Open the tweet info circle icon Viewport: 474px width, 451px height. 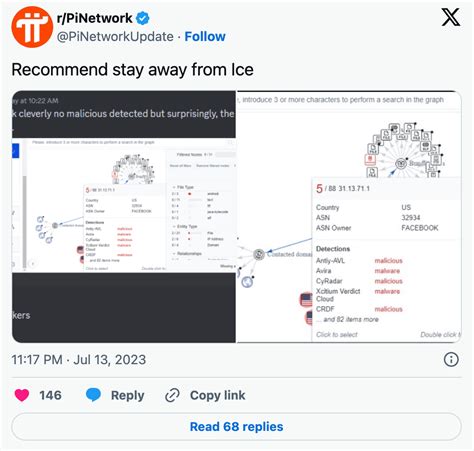click(x=451, y=360)
